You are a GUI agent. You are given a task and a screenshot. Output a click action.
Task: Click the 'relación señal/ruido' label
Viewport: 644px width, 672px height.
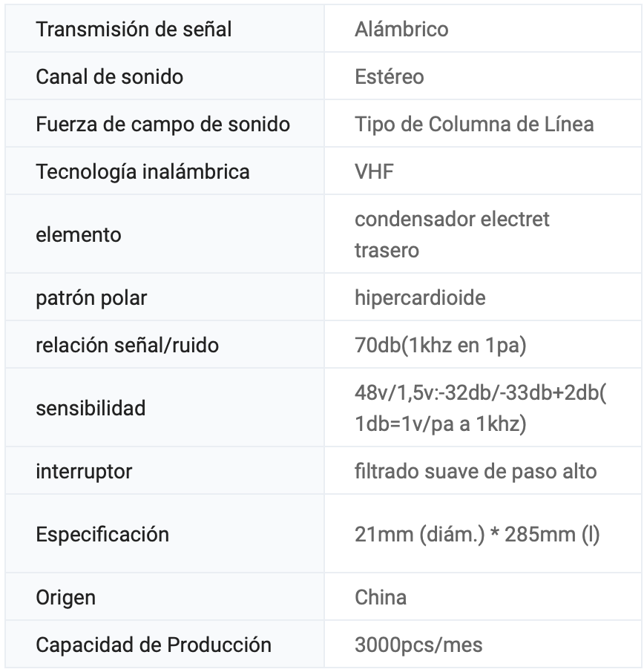[x=127, y=345]
